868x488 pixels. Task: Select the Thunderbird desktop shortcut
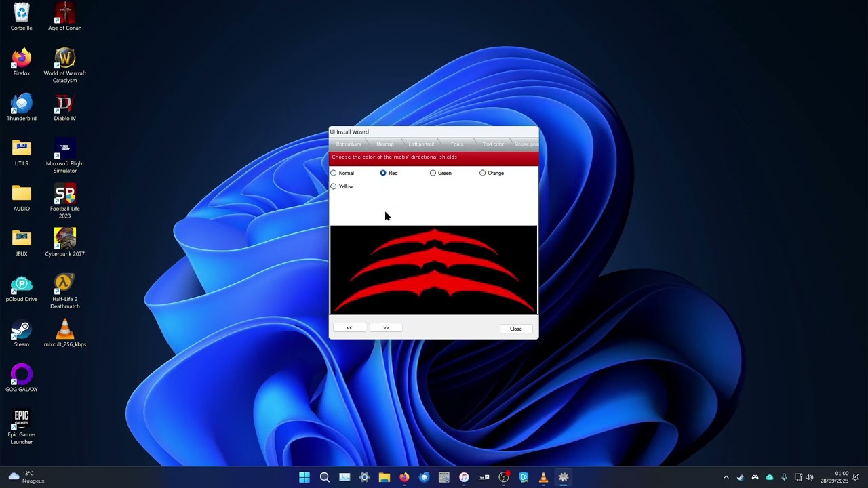(22, 108)
